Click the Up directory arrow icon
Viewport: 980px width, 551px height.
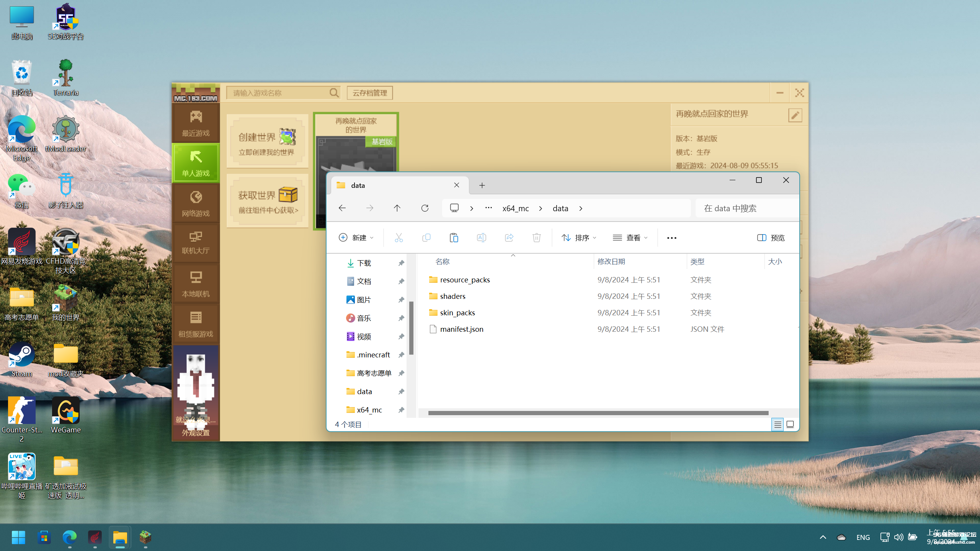click(397, 208)
